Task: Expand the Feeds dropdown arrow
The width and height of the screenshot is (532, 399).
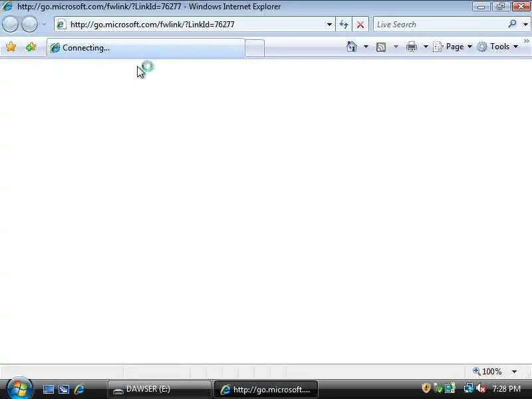Action: [396, 47]
